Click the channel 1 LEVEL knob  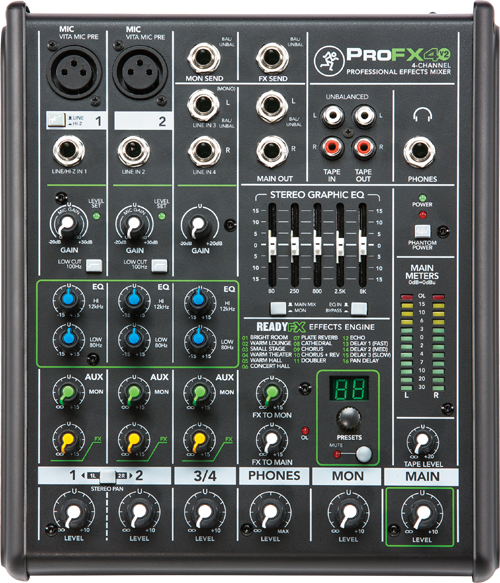[x=74, y=513]
